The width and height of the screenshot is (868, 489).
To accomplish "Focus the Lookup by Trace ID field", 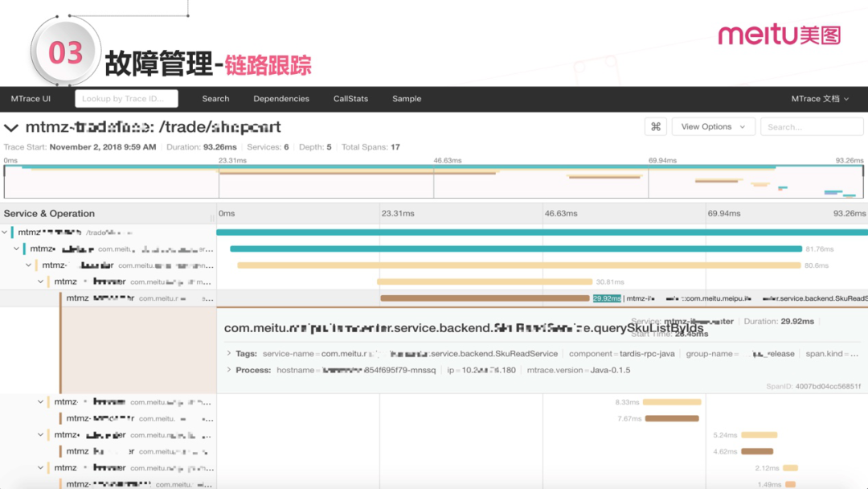I will [126, 99].
